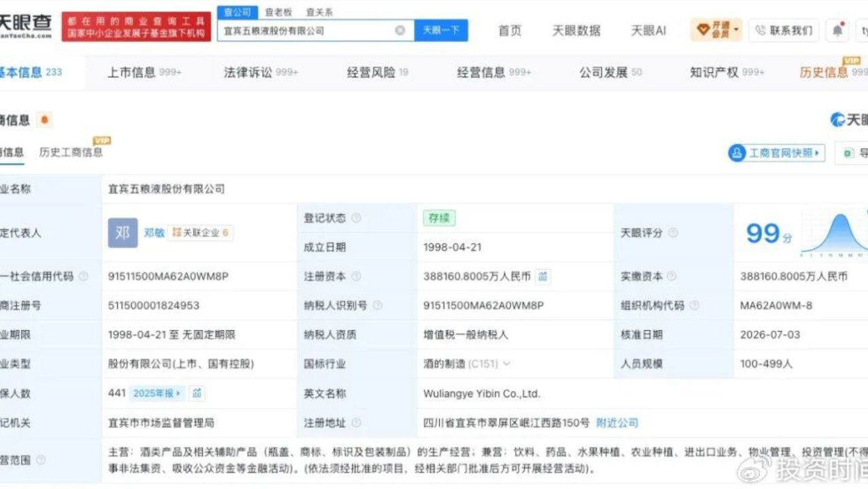
Task: Open the 经营信息 tab
Action: click(x=494, y=72)
